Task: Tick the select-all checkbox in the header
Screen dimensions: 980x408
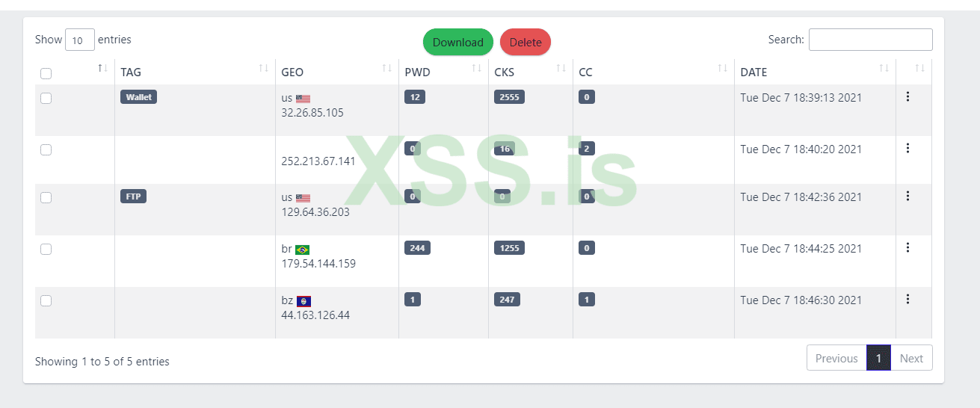Action: (x=46, y=73)
